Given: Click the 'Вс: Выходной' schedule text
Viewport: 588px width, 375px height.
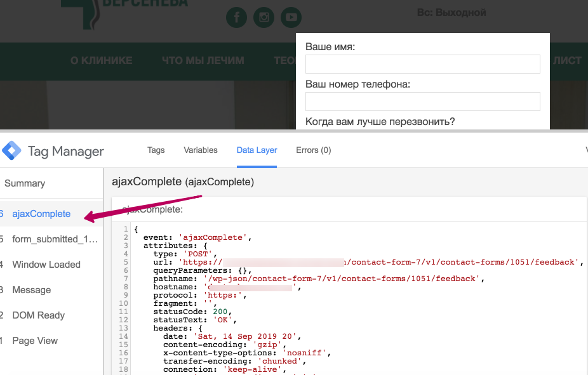Looking at the screenshot, I should click(x=451, y=12).
